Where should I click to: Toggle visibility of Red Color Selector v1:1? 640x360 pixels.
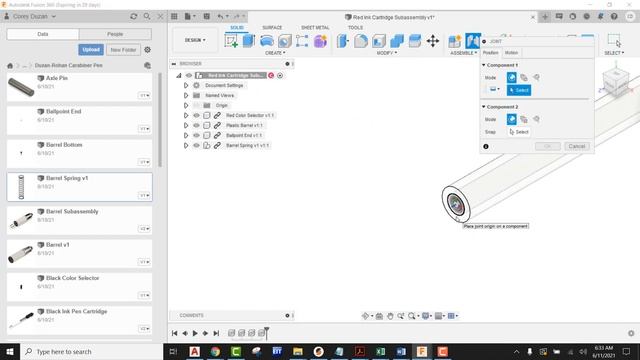click(x=196, y=116)
